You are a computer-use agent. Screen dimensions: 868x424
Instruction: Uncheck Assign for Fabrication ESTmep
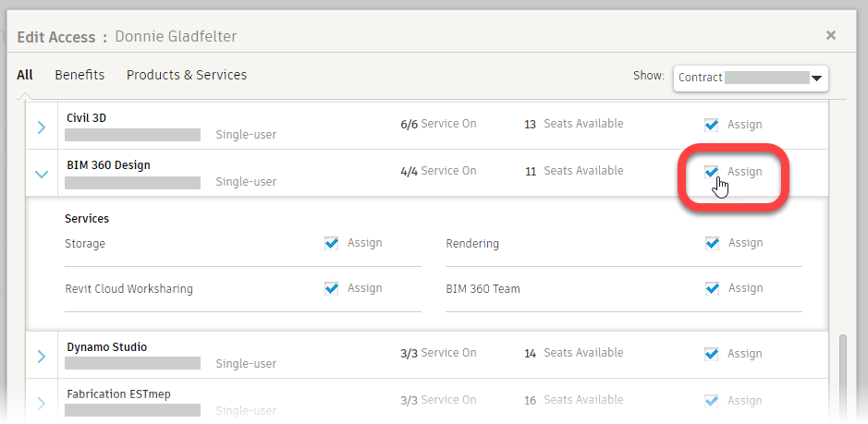coord(712,401)
